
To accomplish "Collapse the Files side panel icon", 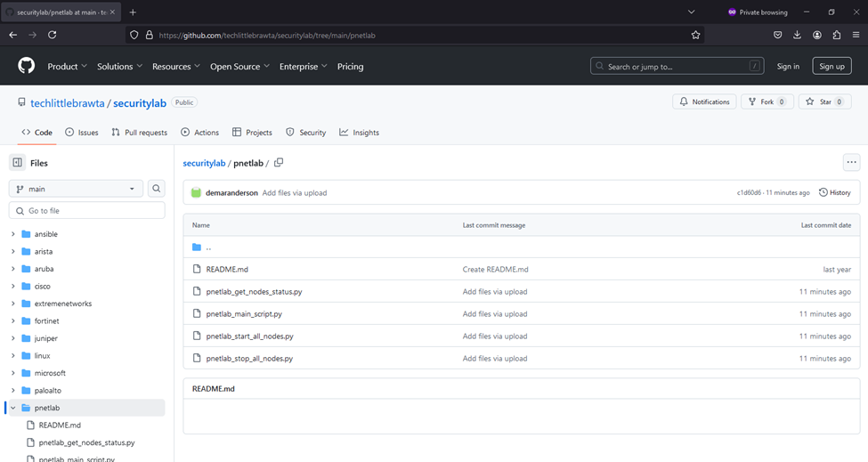I will [18, 163].
